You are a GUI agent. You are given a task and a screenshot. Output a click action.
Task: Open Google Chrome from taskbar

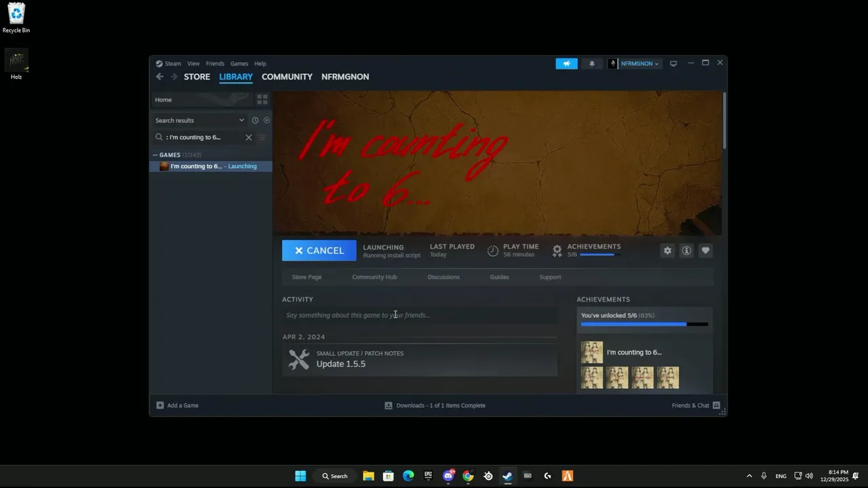click(468, 476)
